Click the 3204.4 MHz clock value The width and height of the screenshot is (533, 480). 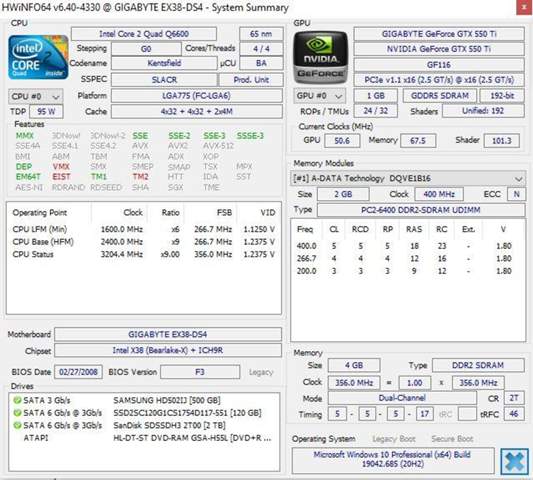121,254
